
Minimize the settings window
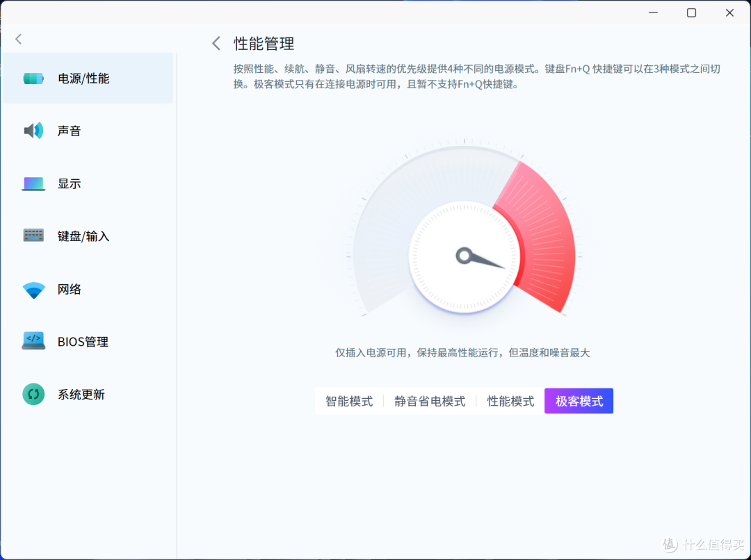coord(653,13)
